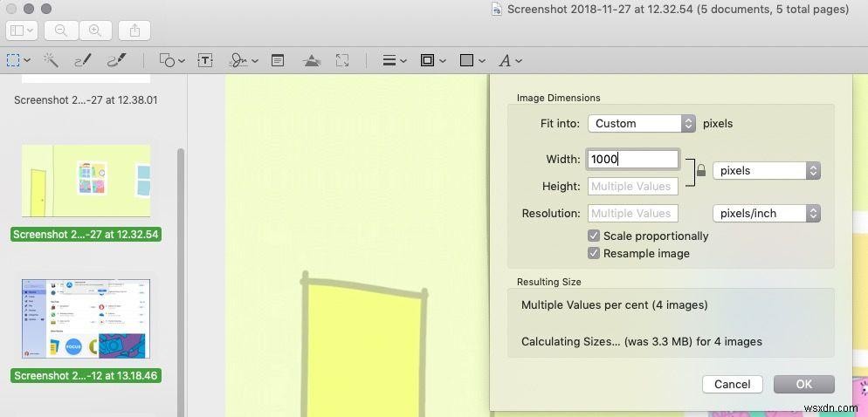Expand the Border Colour arrow
868x417 pixels.
pyautogui.click(x=442, y=61)
